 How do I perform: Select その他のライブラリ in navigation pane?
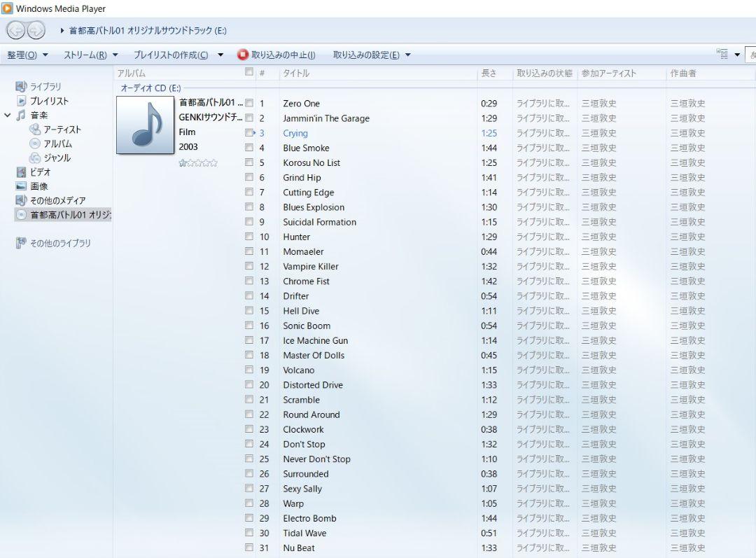pyautogui.click(x=60, y=243)
